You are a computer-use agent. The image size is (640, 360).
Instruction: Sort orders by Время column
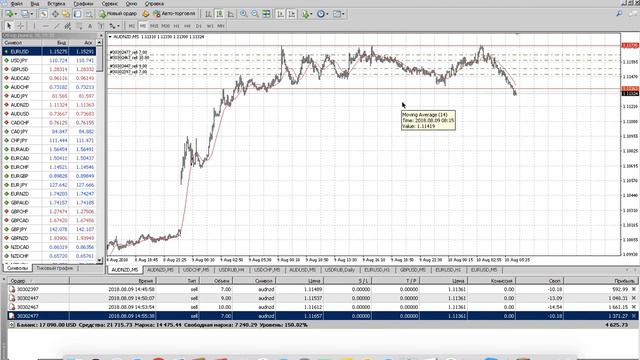[113, 281]
